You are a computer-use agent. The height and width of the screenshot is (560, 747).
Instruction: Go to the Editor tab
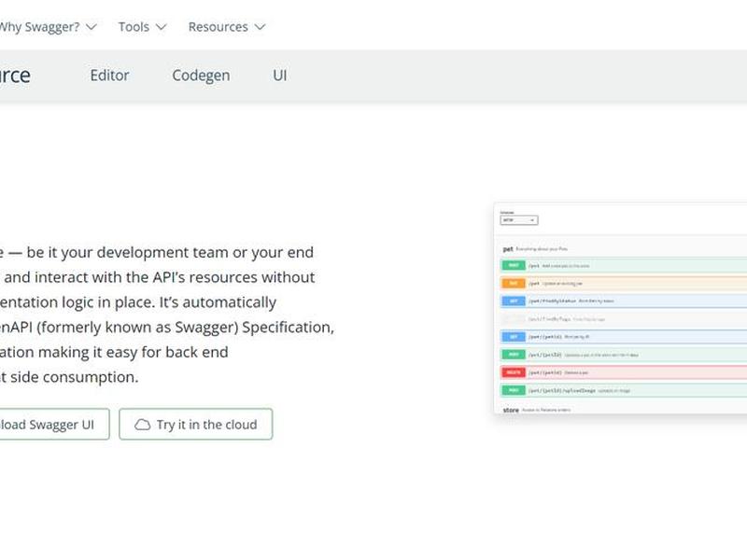(x=109, y=76)
